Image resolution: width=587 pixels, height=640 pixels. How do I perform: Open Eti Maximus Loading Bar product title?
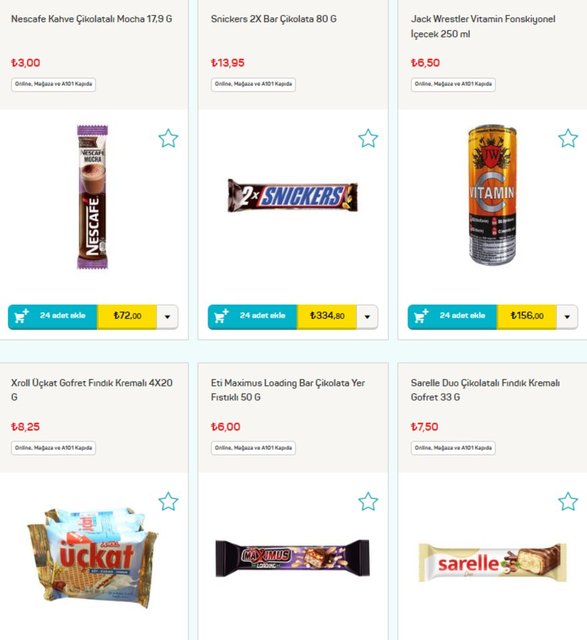tap(288, 390)
